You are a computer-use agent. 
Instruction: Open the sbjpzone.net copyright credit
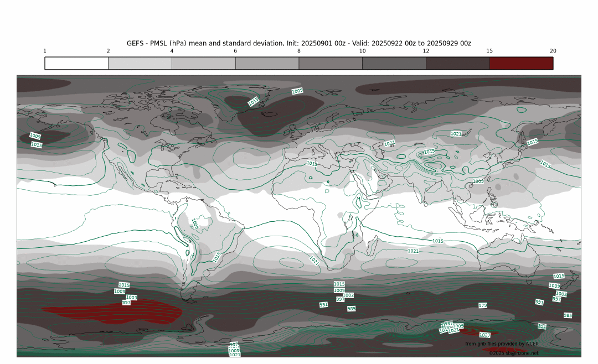pyautogui.click(x=513, y=353)
